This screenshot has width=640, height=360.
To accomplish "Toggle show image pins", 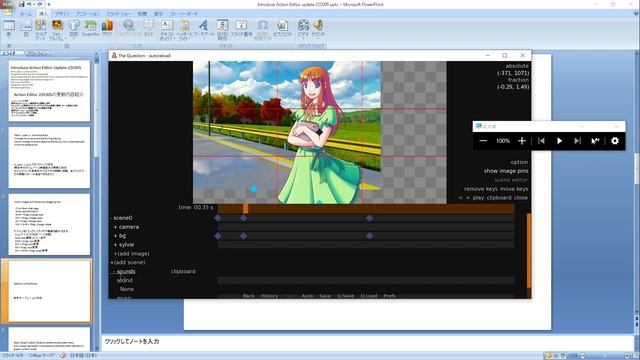I will pos(506,171).
